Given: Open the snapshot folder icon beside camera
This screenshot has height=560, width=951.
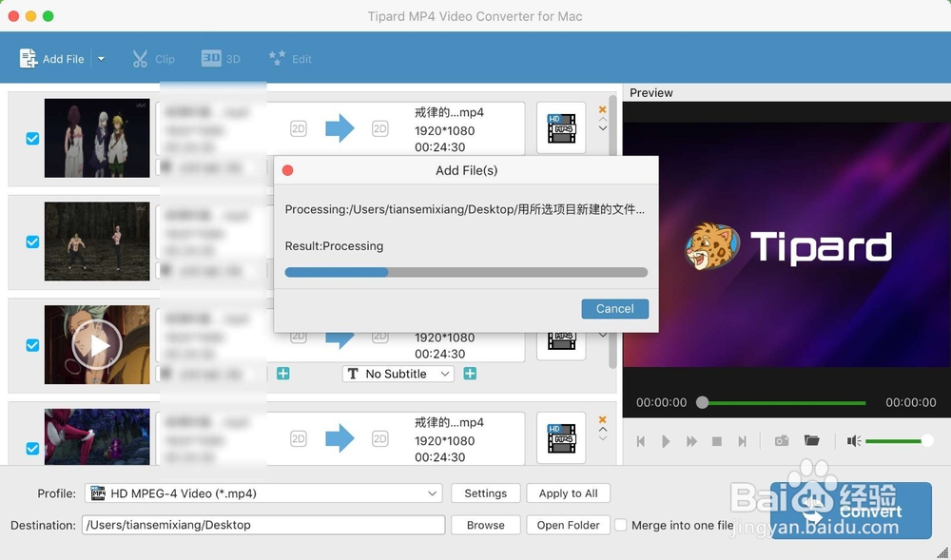Looking at the screenshot, I should pyautogui.click(x=812, y=440).
